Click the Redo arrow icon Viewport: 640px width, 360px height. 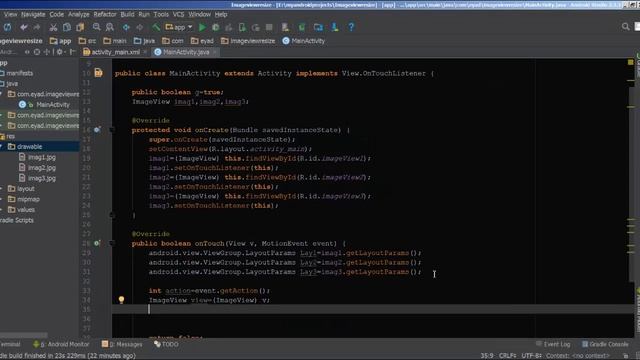coord(37,27)
